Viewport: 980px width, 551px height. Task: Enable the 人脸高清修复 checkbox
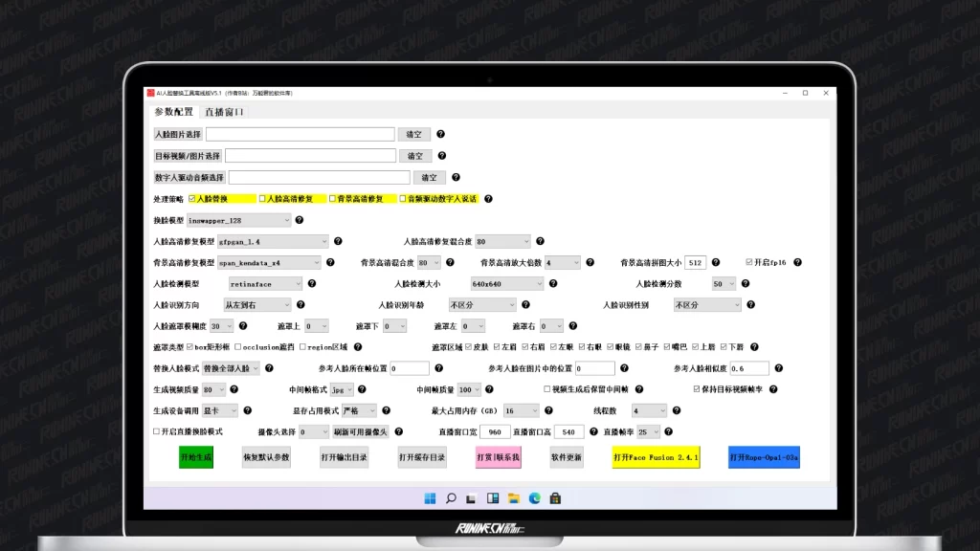click(262, 199)
